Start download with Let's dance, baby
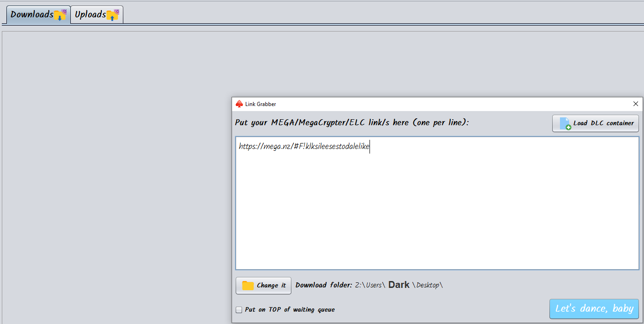The height and width of the screenshot is (324, 644). coord(594,309)
